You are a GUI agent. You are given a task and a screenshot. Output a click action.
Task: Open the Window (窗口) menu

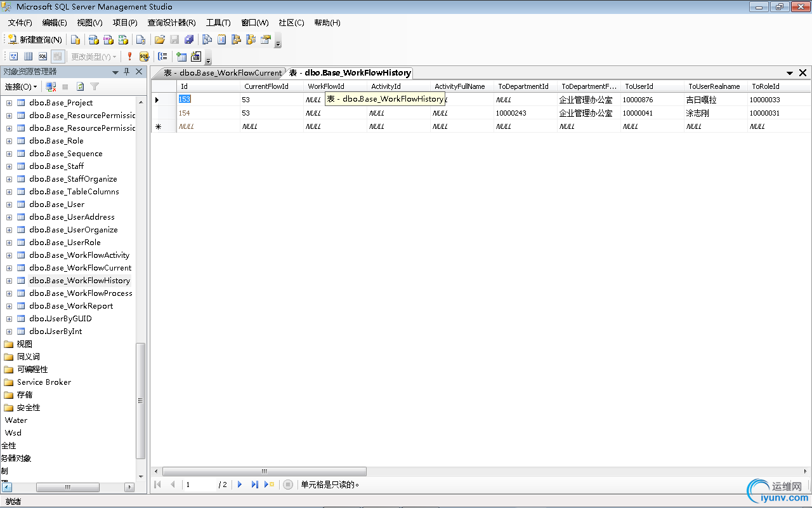tap(255, 23)
